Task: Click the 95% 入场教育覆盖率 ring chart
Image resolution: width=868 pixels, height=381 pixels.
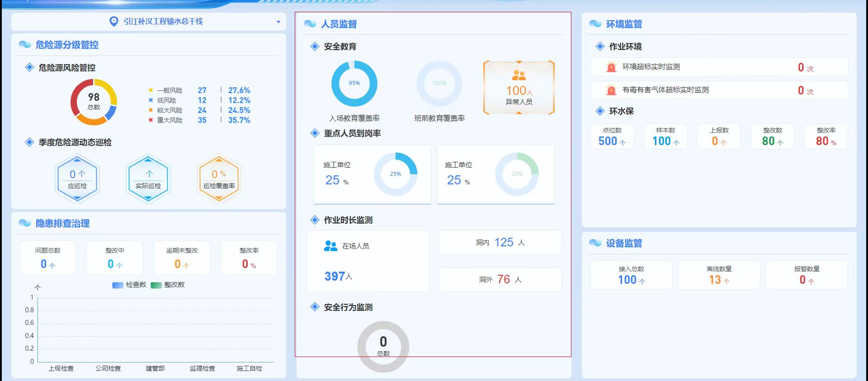Action: pos(354,84)
